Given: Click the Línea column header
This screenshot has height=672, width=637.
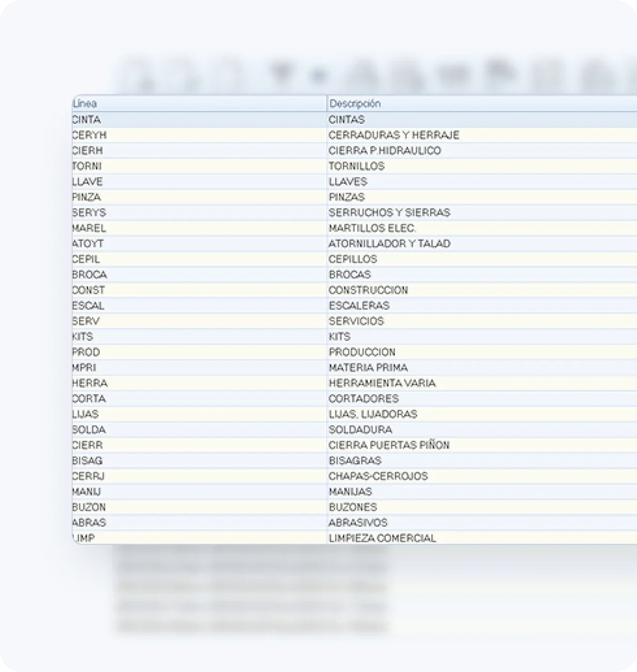Looking at the screenshot, I should tap(86, 104).
